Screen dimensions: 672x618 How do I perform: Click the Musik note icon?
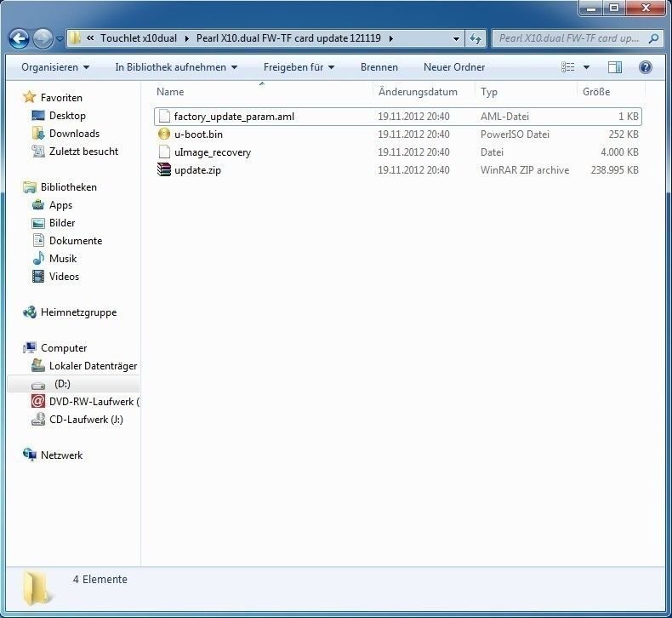click(x=38, y=258)
